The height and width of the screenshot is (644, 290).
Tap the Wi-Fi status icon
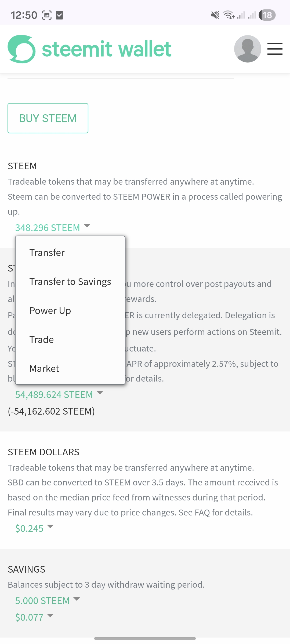point(229,15)
